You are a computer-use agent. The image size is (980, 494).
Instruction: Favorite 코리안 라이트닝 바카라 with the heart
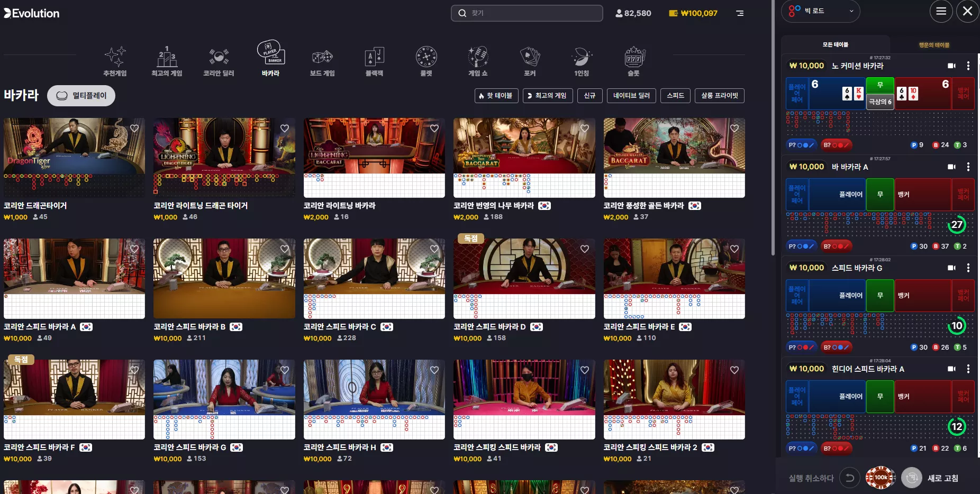coord(434,129)
